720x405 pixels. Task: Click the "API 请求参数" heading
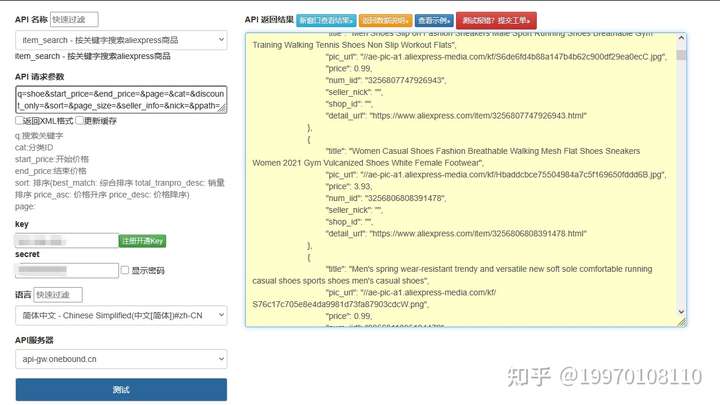click(x=39, y=77)
